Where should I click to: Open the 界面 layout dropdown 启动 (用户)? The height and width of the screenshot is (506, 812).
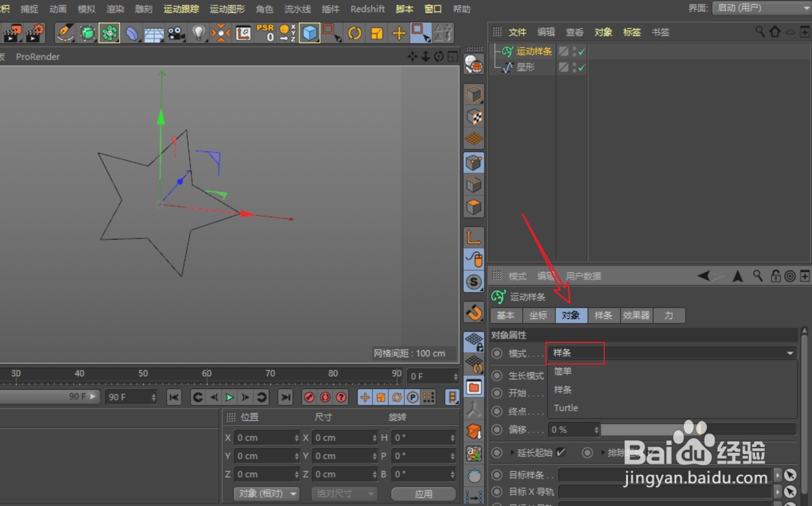(762, 8)
